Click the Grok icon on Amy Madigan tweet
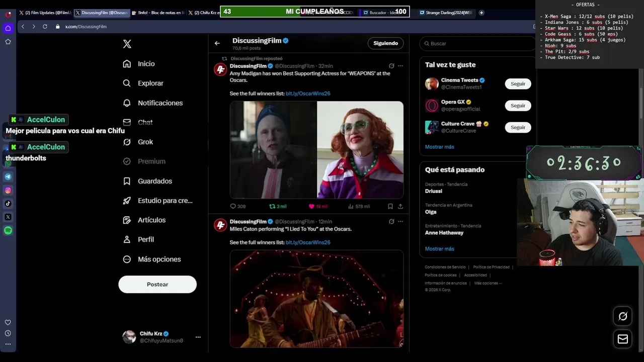The image size is (644, 362). point(391,66)
